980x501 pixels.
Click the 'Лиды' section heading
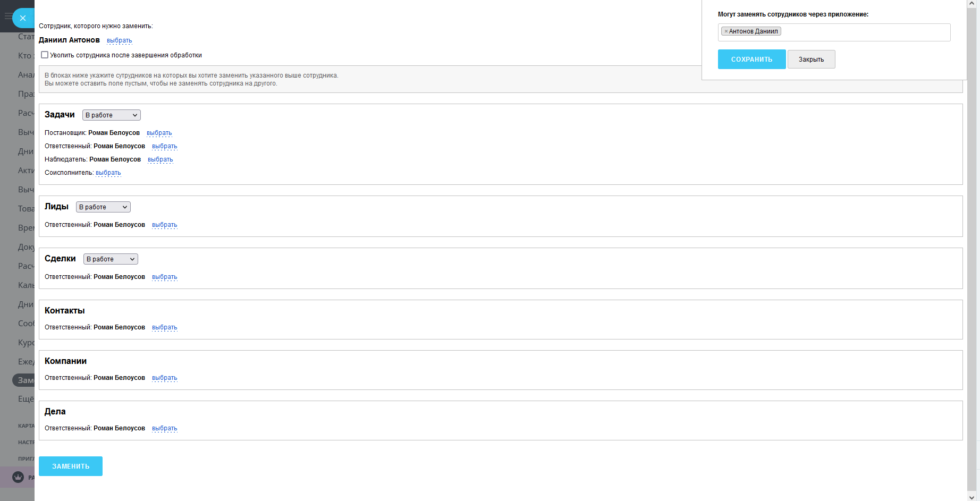pyautogui.click(x=56, y=207)
